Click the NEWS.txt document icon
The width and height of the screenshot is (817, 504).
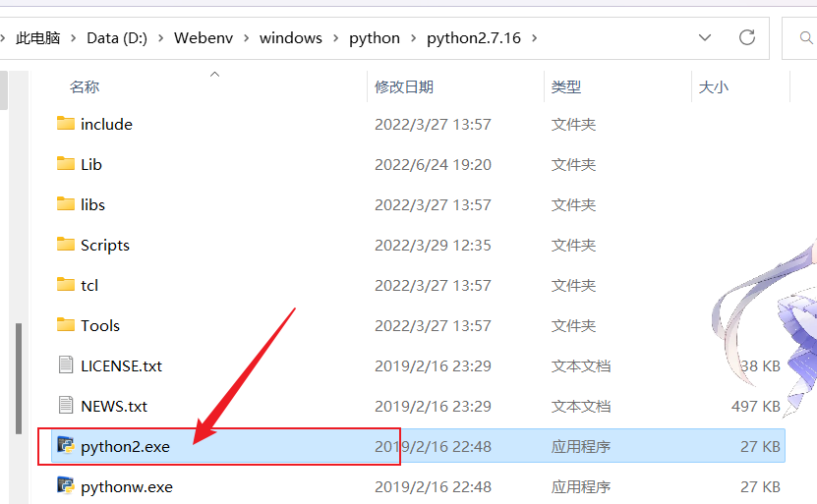coord(66,405)
